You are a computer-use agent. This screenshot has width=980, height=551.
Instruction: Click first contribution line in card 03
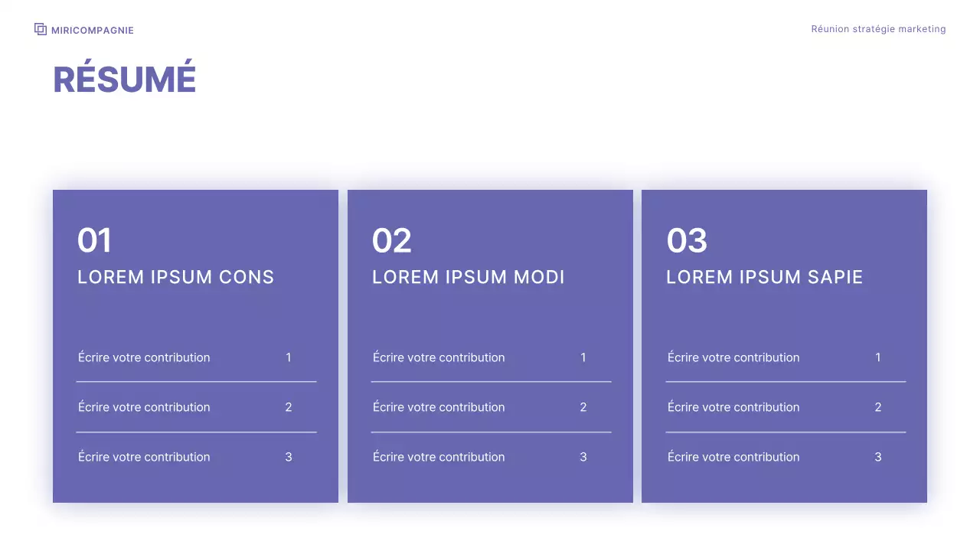click(x=733, y=357)
